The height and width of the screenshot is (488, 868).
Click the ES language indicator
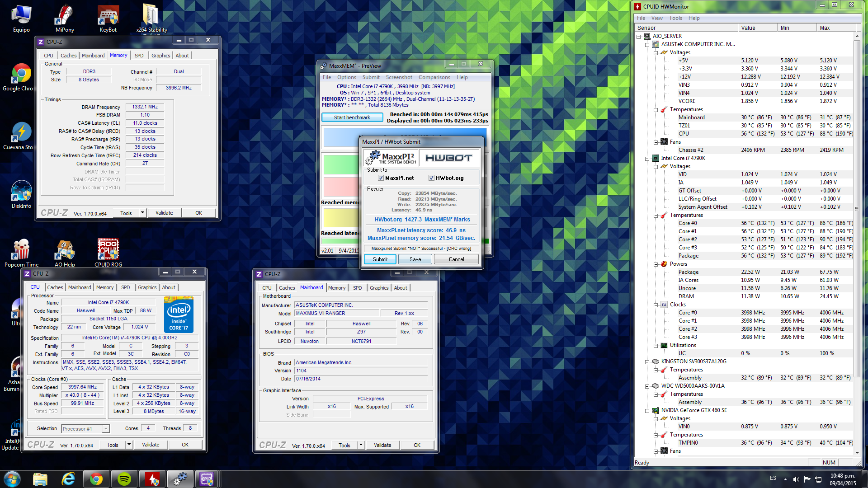[773, 478]
